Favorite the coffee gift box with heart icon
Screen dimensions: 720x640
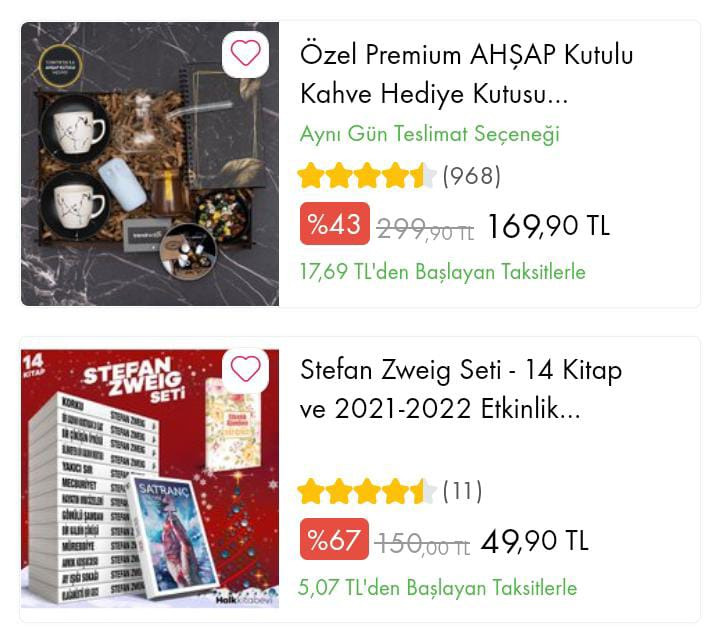click(246, 54)
